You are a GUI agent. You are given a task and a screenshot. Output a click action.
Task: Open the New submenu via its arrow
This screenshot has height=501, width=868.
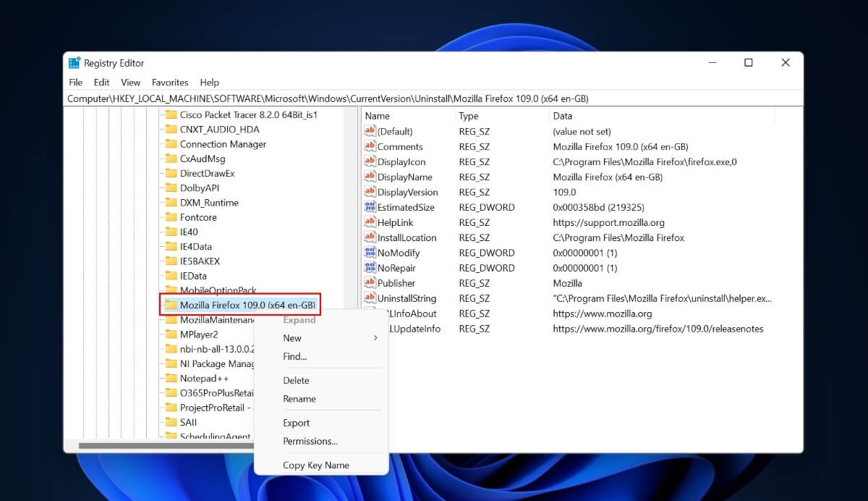coord(375,337)
